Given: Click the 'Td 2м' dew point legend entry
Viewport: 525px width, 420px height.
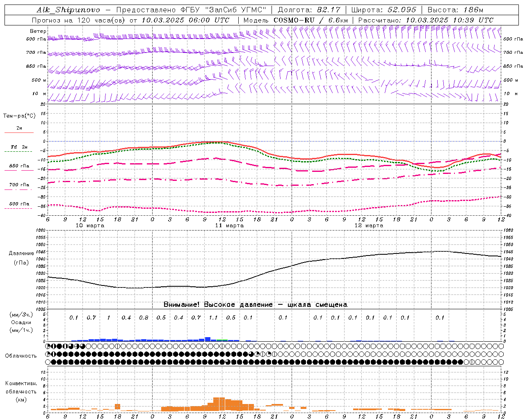Looking at the screenshot, I should [x=19, y=147].
